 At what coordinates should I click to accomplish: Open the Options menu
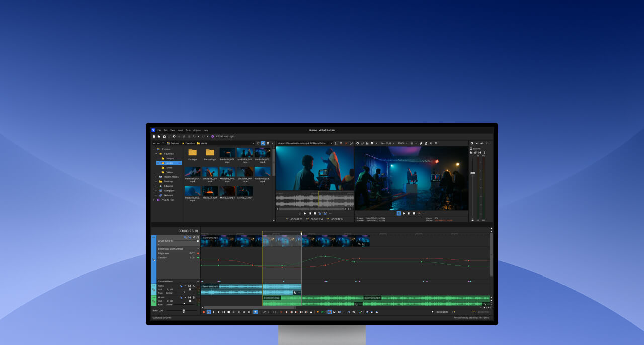[x=197, y=130]
